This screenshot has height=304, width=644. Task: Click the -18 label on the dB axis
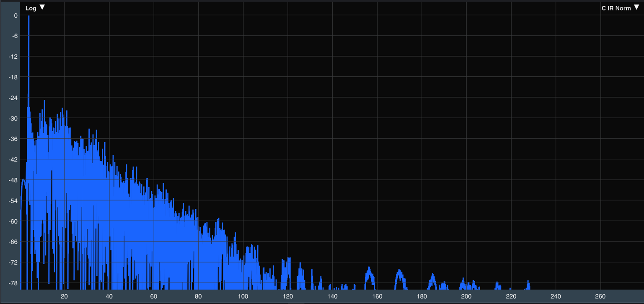(14, 77)
